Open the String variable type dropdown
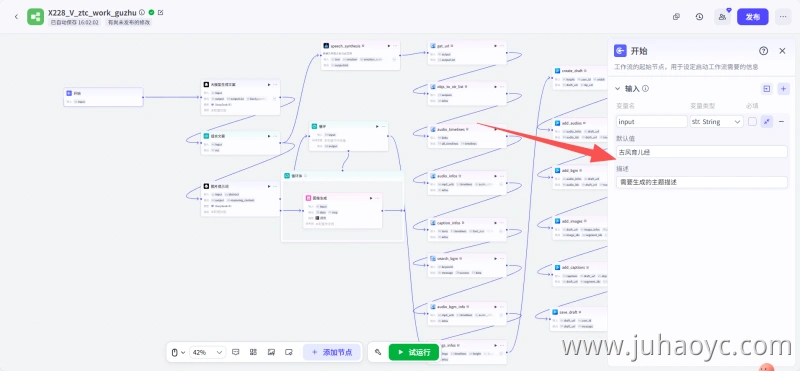The width and height of the screenshot is (800, 371). [x=716, y=121]
